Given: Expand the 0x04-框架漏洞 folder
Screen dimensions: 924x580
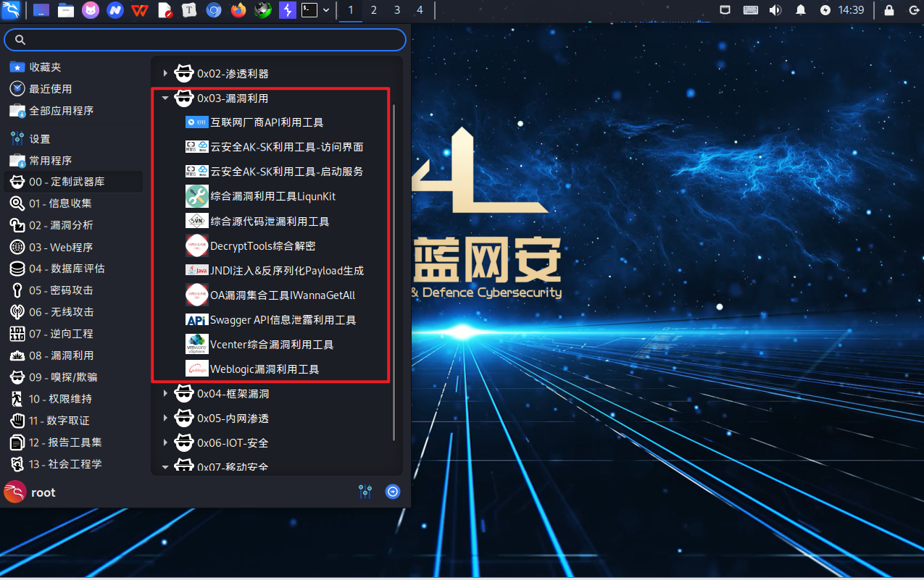Looking at the screenshot, I should click(x=165, y=393).
